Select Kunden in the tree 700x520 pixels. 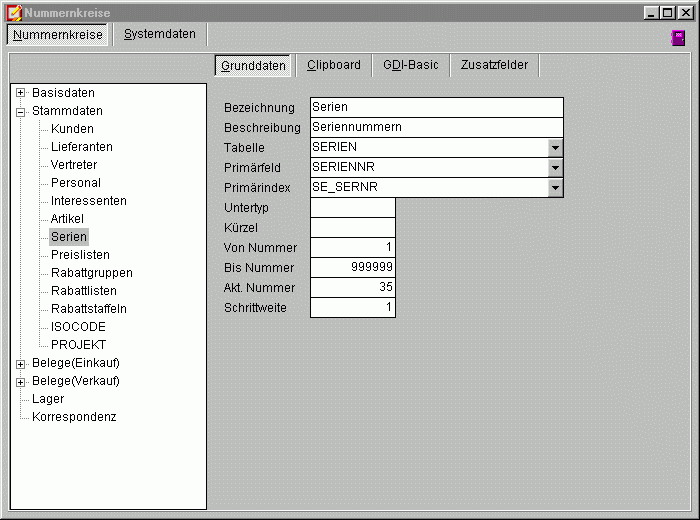[72, 129]
